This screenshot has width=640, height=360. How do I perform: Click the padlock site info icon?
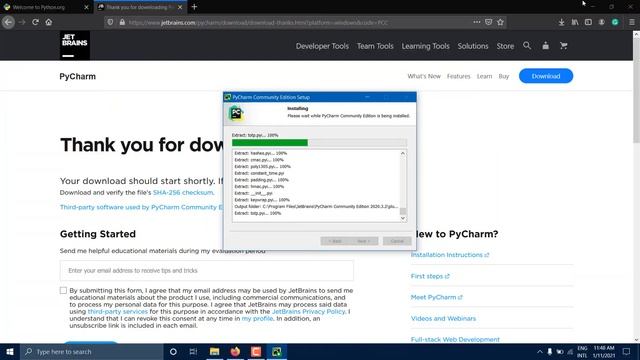122,22
